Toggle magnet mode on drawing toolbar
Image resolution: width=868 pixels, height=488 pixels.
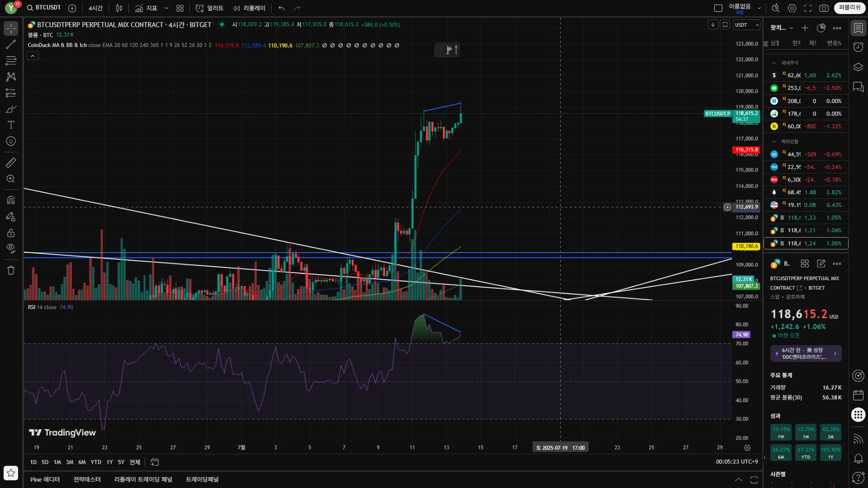coord(11,200)
